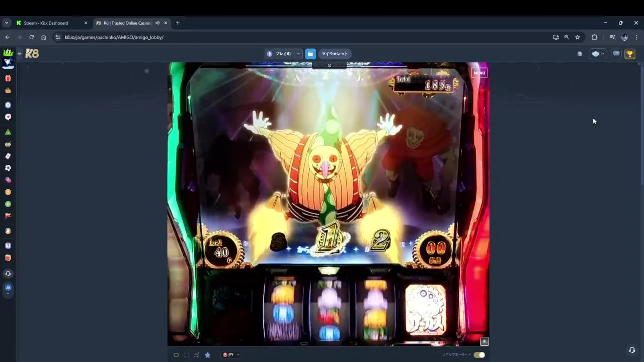Open the JA language selector
Screen dimensions: 644x362
(x=8, y=289)
